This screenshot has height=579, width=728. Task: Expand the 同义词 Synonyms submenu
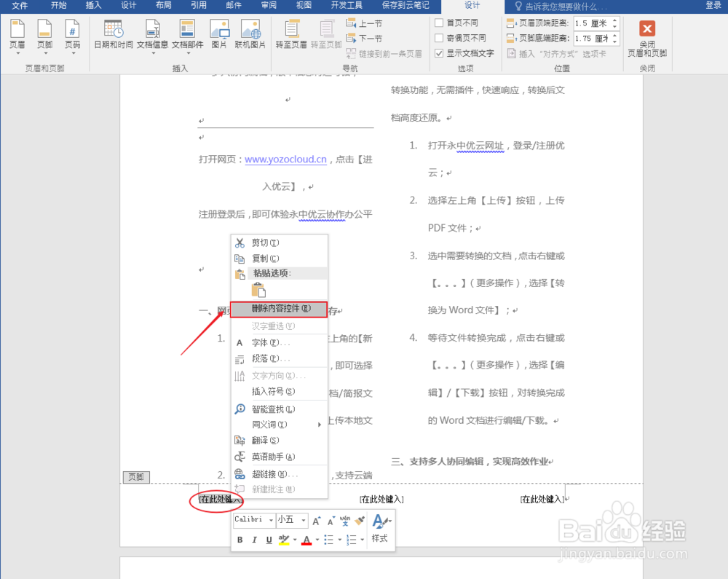coord(279,425)
